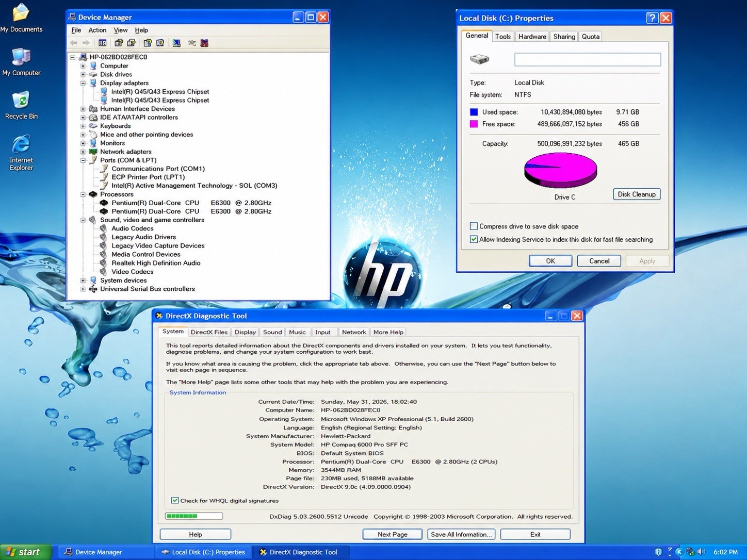Open the File menu in Device Manager
Image resolution: width=747 pixels, height=560 pixels.
pyautogui.click(x=76, y=30)
